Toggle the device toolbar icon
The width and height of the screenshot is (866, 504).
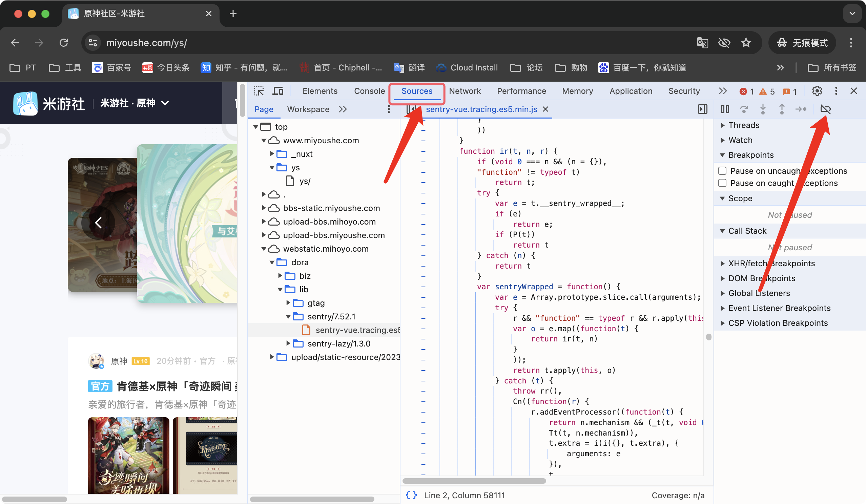[278, 91]
